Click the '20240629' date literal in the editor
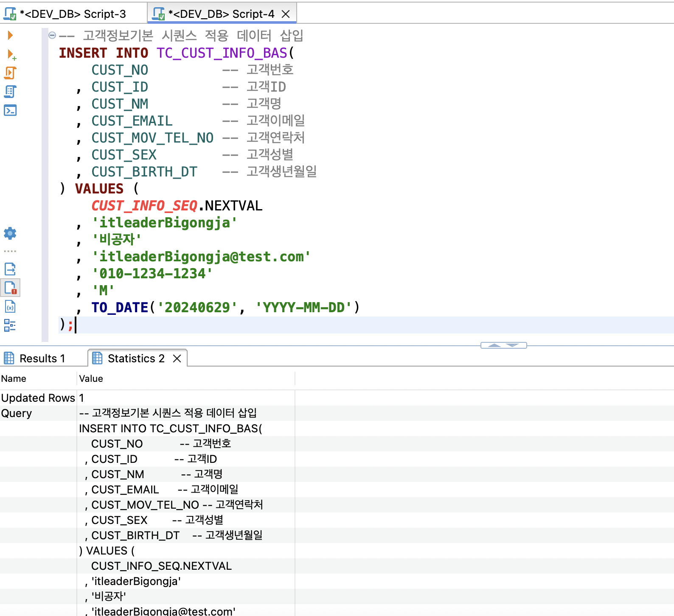 197,308
